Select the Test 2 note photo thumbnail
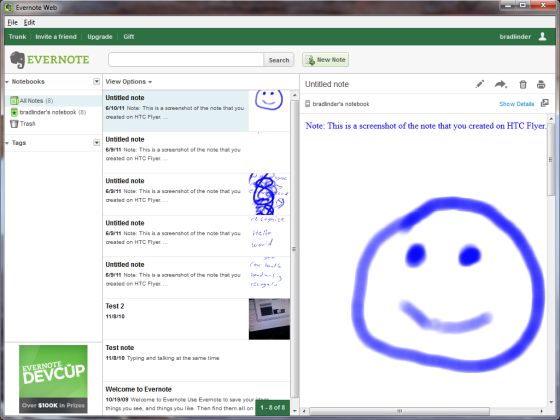Image resolution: width=560 pixels, height=420 pixels. 269,319
